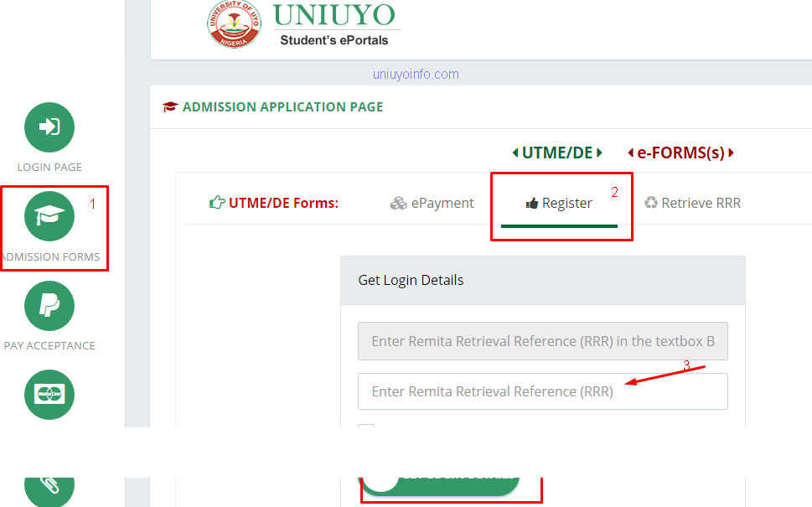Click the Retrieve RRR recycle icon

[651, 203]
